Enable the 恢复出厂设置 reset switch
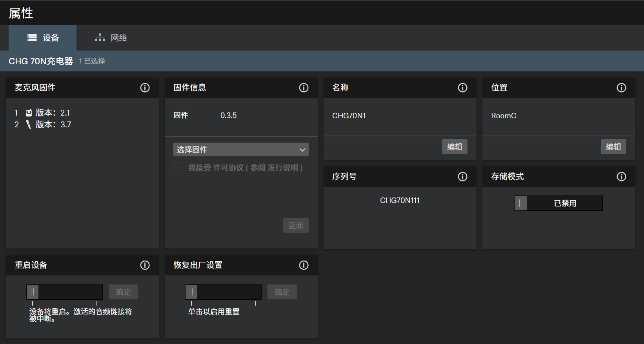Image resolution: width=644 pixels, height=344 pixels. click(191, 292)
